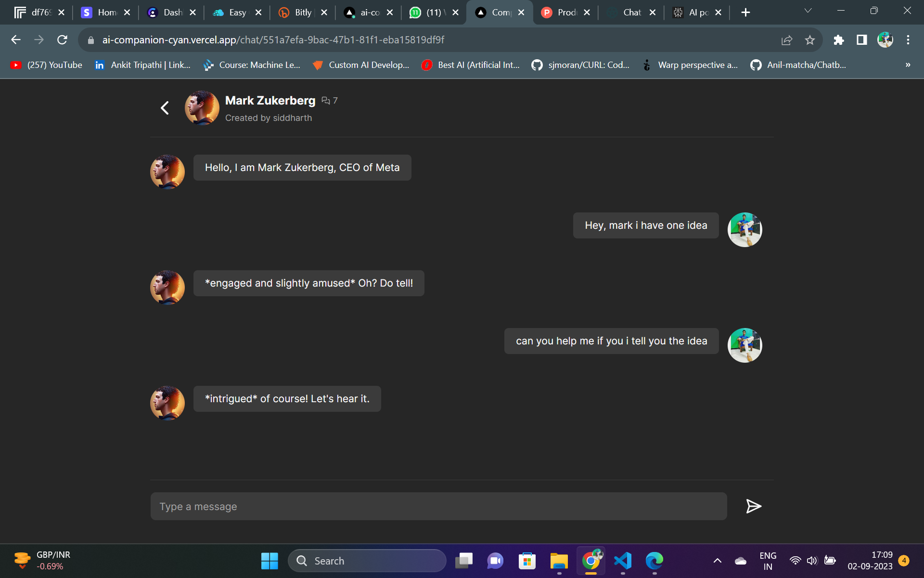Viewport: 924px width, 578px height.
Task: Go back using chat header arrow
Action: 165,108
